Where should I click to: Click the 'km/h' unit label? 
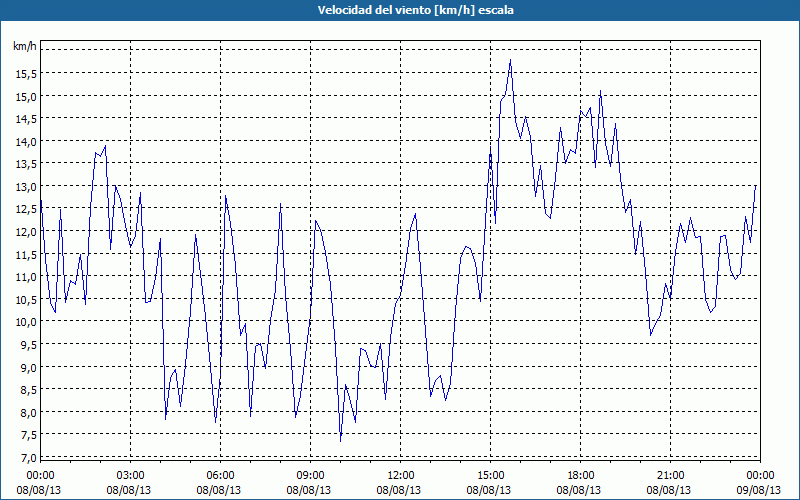[x=25, y=46]
